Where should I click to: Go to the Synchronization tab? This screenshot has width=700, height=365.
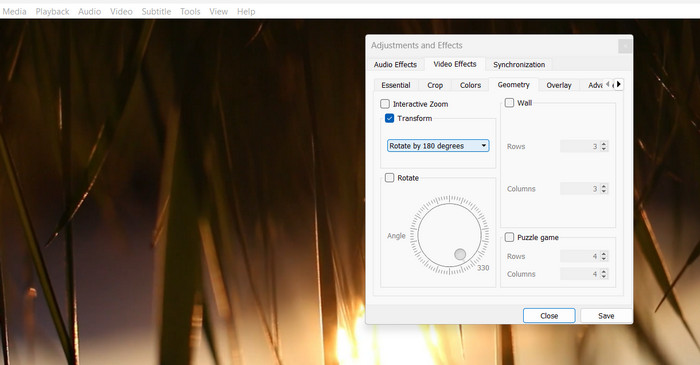[x=519, y=65]
